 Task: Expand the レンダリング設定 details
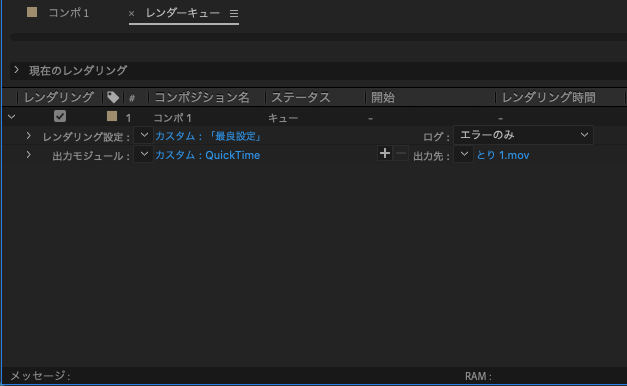click(x=28, y=136)
